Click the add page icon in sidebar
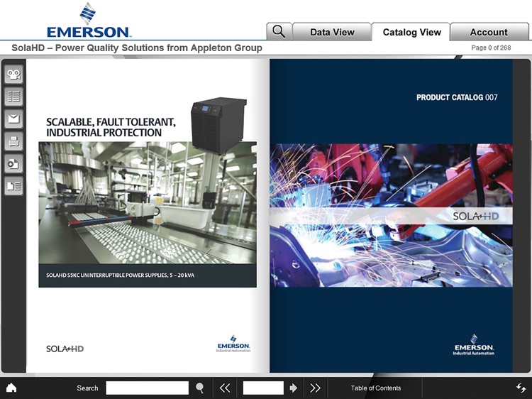 [x=13, y=164]
